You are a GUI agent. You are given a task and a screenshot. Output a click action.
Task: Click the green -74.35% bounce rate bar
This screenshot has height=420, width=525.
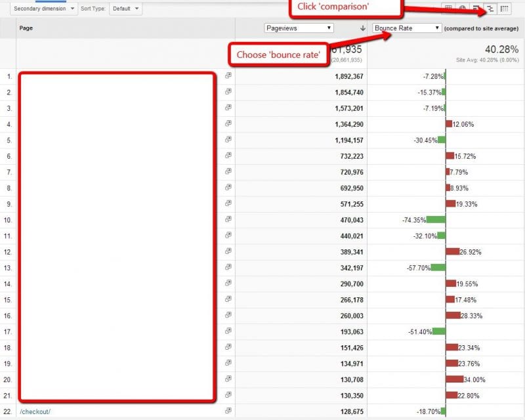tap(435, 219)
